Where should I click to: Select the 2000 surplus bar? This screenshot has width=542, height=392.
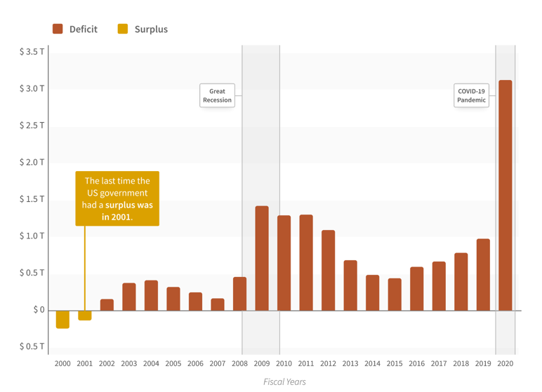click(x=62, y=319)
